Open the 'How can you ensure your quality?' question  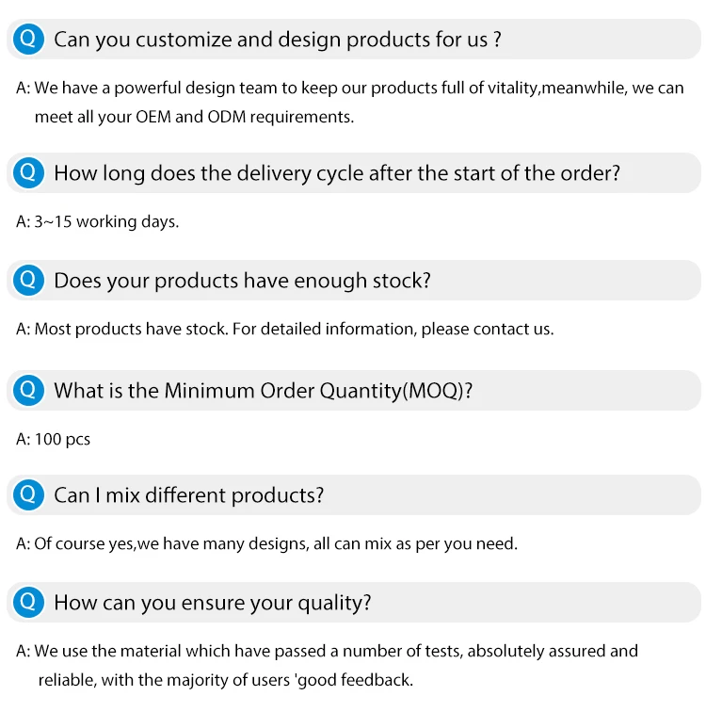pos(354,602)
